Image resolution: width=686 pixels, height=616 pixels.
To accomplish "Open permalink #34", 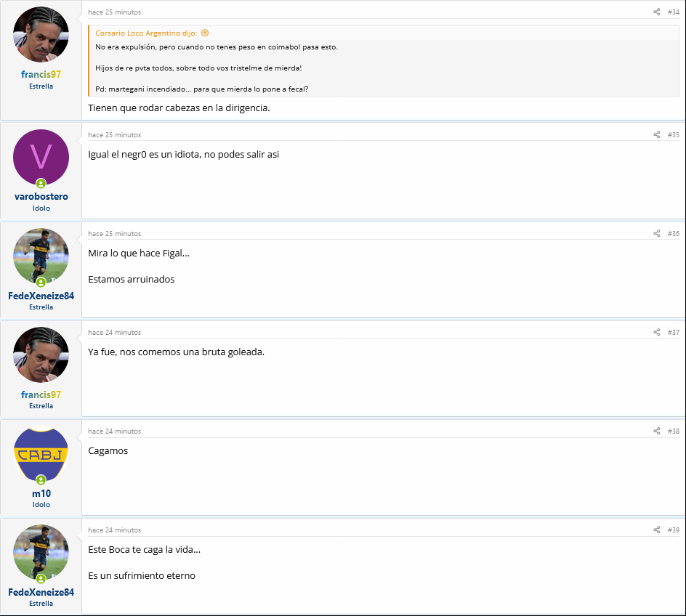I will 674,12.
